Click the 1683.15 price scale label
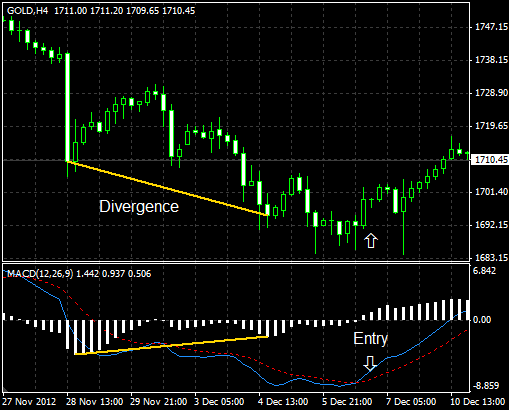Viewport: 509px width, 410px height. pyautogui.click(x=491, y=258)
